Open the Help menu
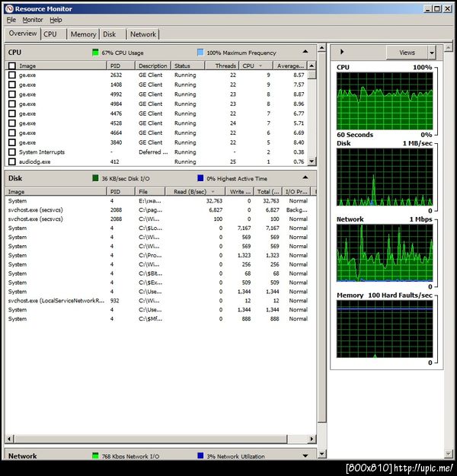The height and width of the screenshot is (476, 457). 56,20
